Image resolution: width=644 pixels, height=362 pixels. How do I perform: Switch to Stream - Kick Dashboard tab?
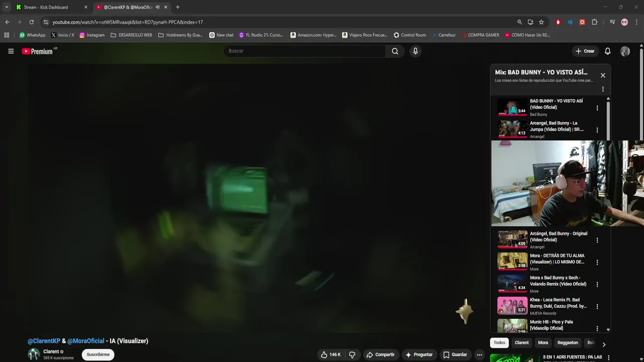coord(46,7)
